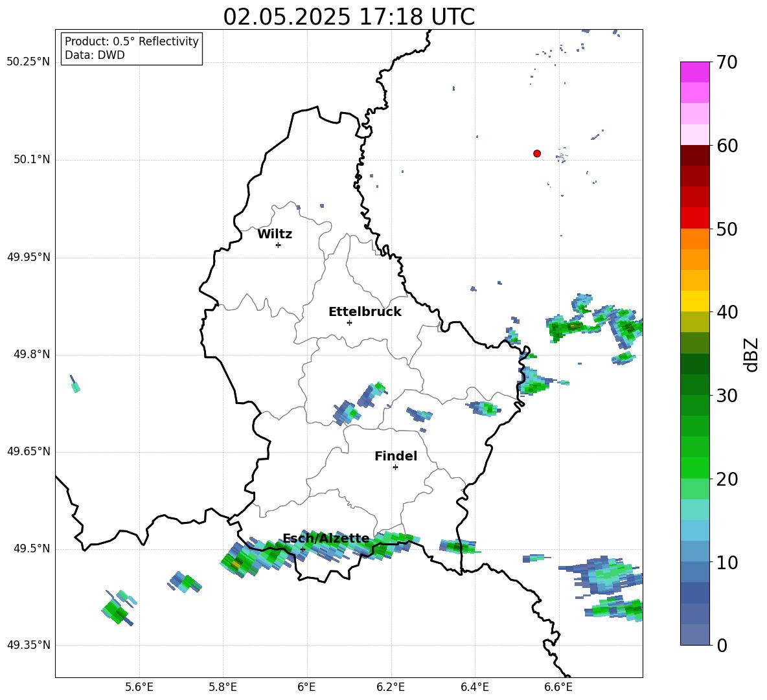Click the 49.35°N latitude label

29,646
